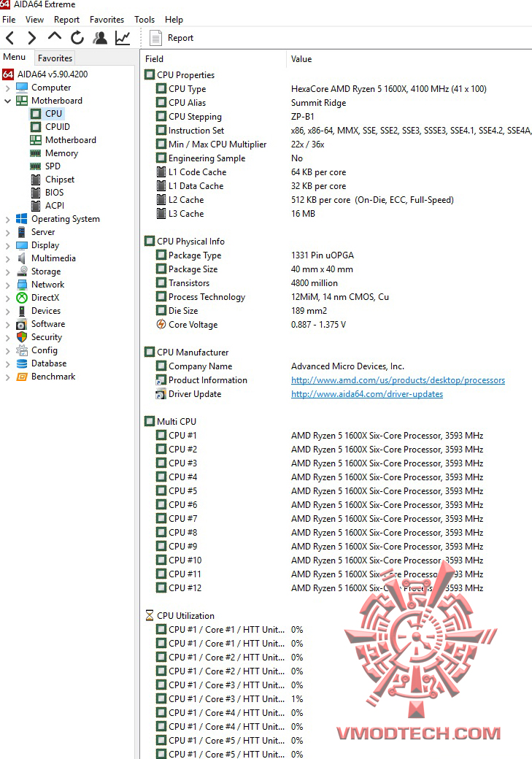Viewport: 532px width, 759px height.
Task: Expand the Network tree node
Action: [x=8, y=285]
